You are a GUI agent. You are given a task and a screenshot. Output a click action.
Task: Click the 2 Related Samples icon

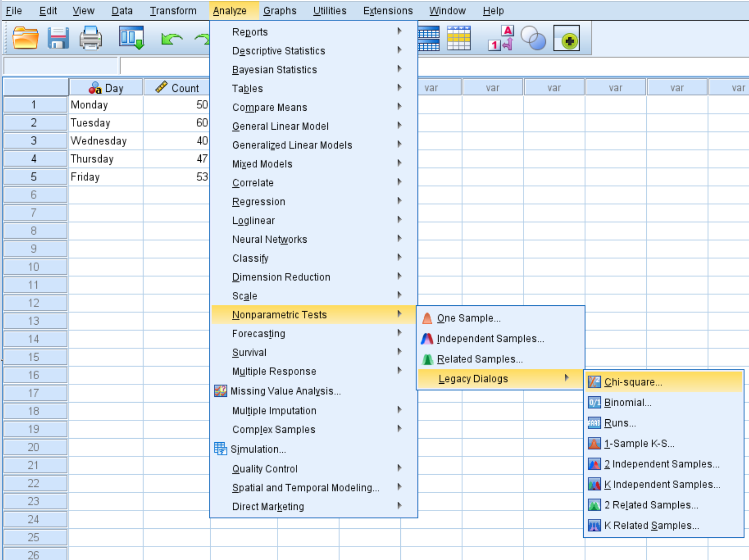(594, 505)
